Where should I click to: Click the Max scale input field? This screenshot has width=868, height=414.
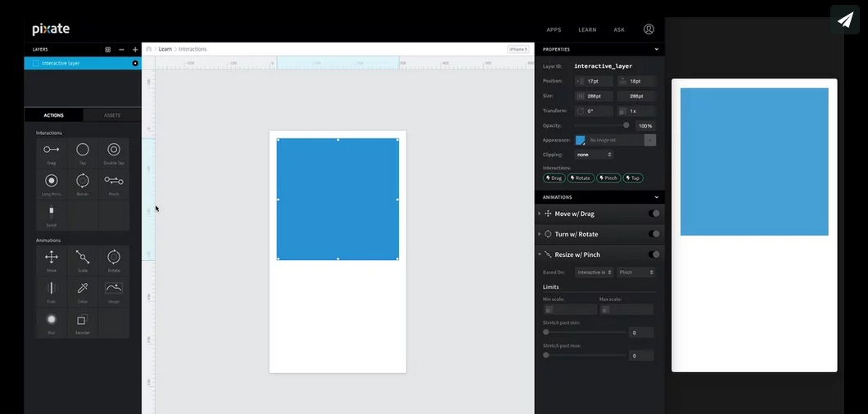[626, 309]
